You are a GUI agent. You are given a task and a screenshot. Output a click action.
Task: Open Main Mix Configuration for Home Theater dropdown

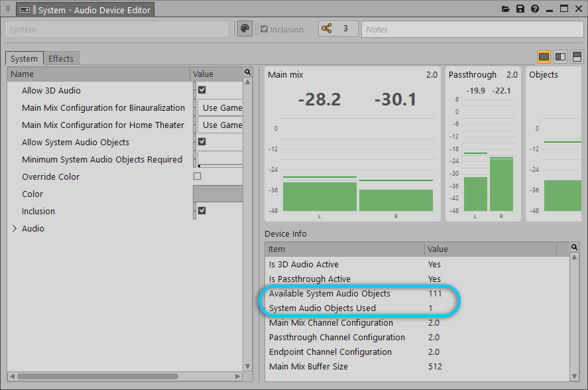[x=220, y=125]
